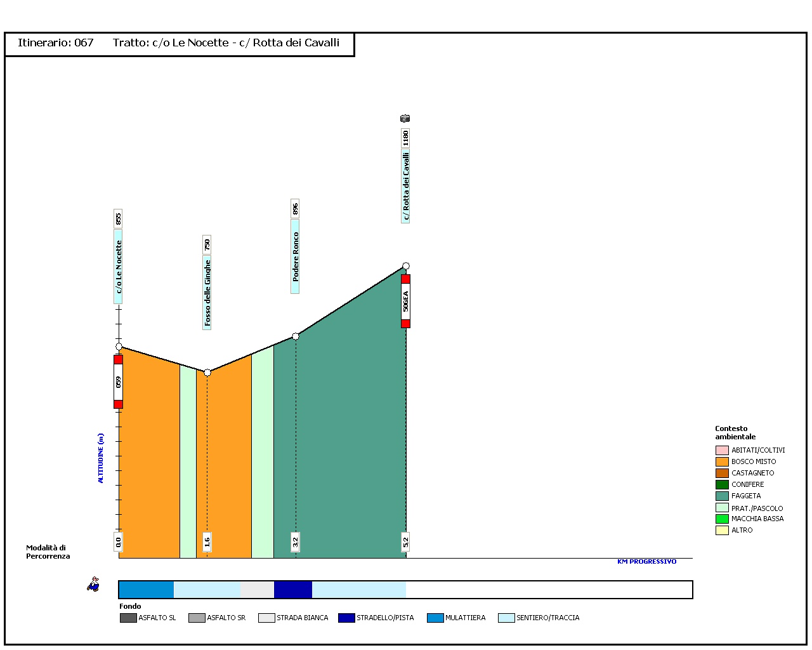812x650 pixels.
Task: Select the summit waypoint circle at Rotta dei Cavalli
Action: (406, 266)
